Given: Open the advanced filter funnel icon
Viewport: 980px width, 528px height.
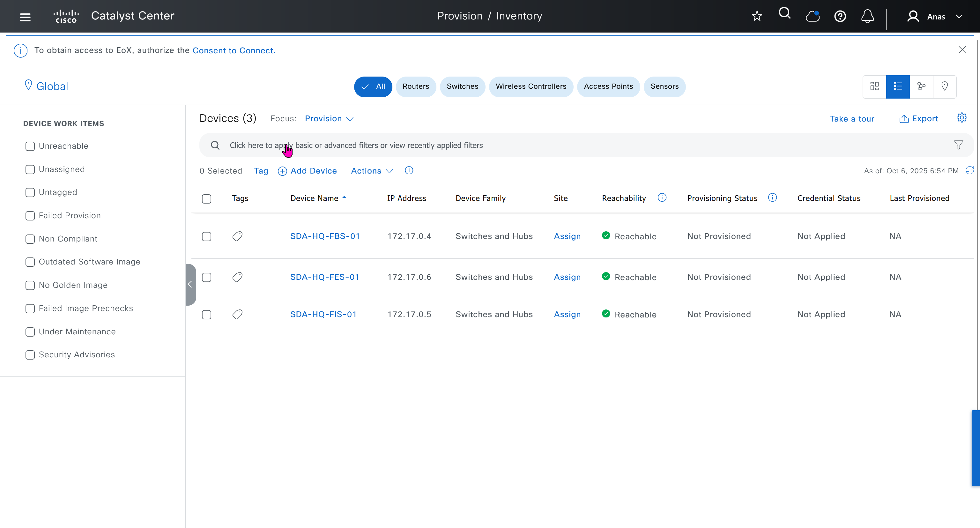Looking at the screenshot, I should tap(958, 145).
